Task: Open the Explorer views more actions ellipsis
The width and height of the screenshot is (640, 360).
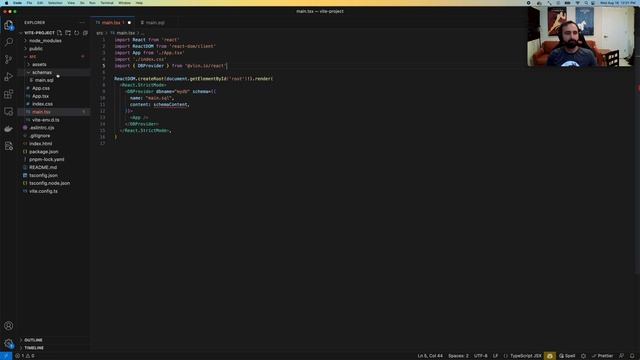Action: pos(82,22)
